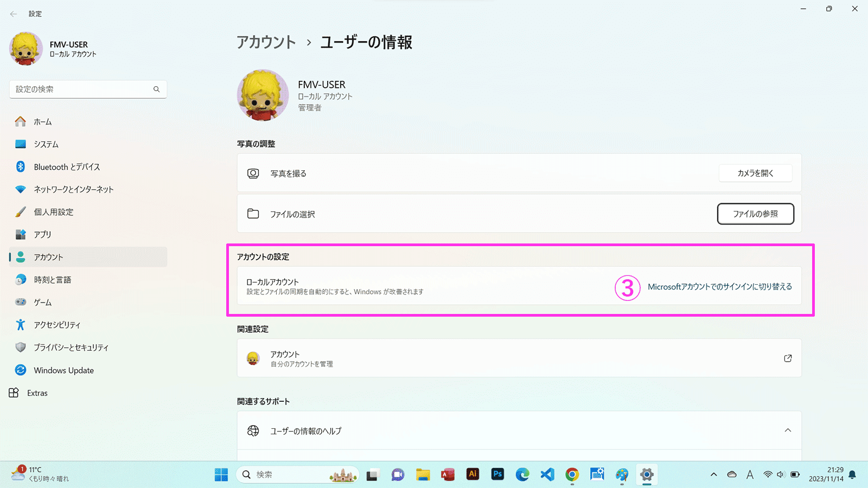Launch Photoshop from the taskbar
Image resolution: width=868 pixels, height=488 pixels.
[x=497, y=474]
